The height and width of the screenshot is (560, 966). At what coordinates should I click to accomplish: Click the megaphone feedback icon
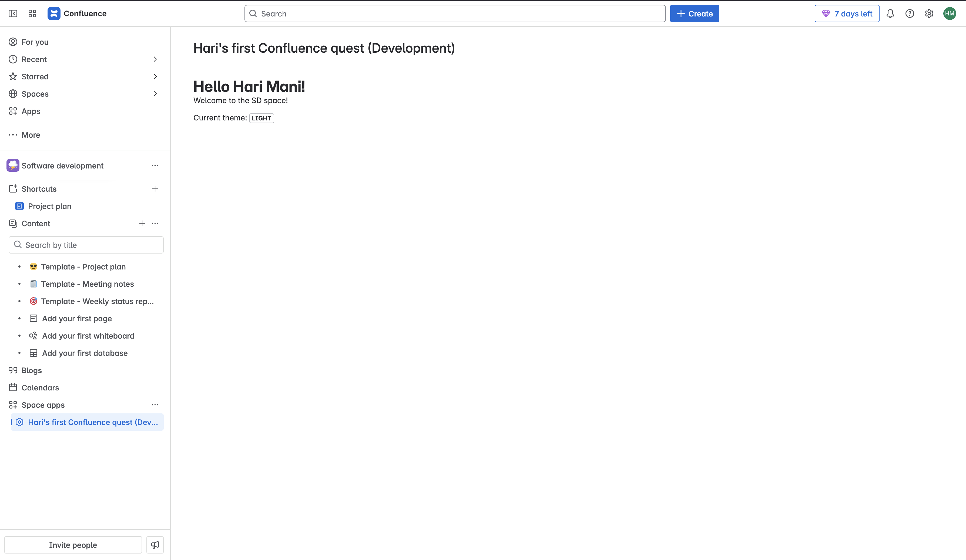point(155,545)
